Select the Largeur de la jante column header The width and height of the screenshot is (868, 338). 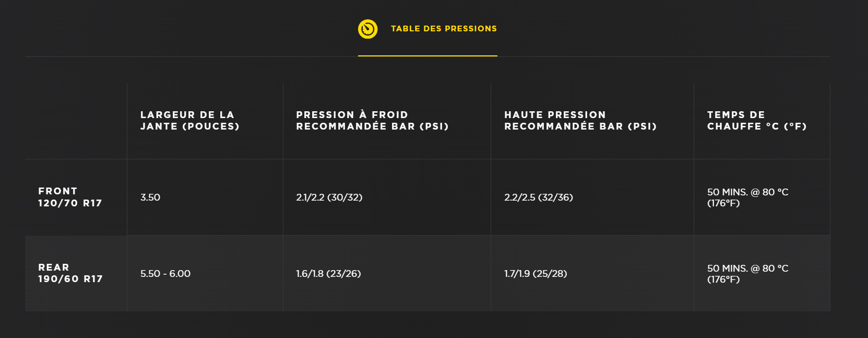coord(189,121)
